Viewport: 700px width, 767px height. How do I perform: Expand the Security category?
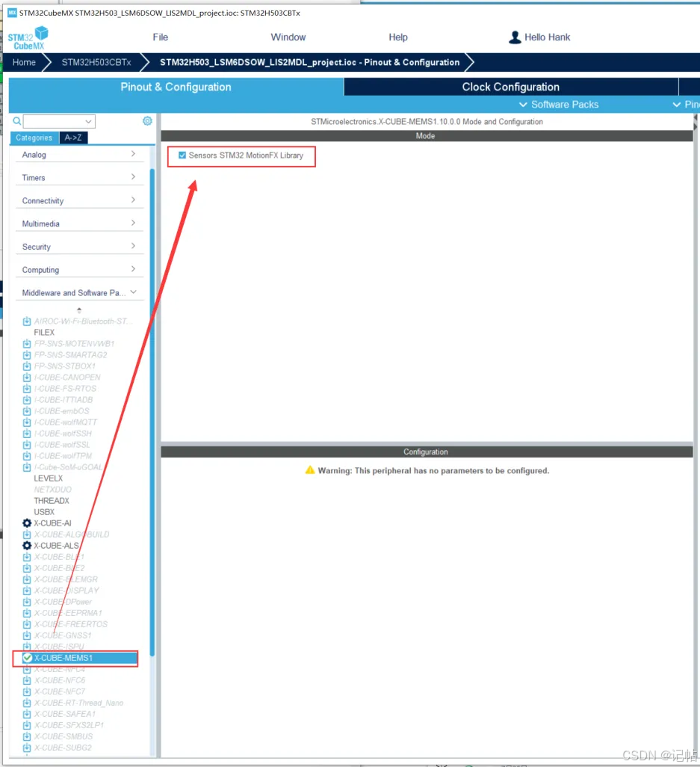[x=79, y=247]
